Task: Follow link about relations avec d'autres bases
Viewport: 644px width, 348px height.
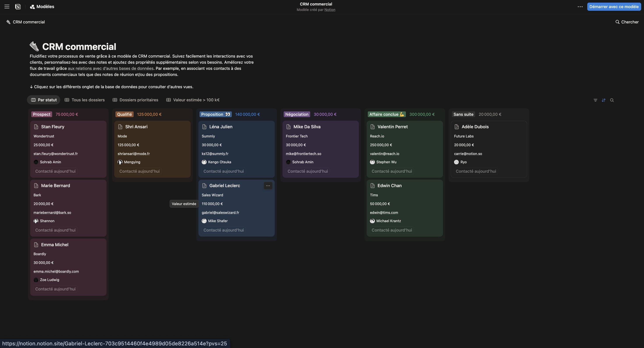Action: click(110, 69)
